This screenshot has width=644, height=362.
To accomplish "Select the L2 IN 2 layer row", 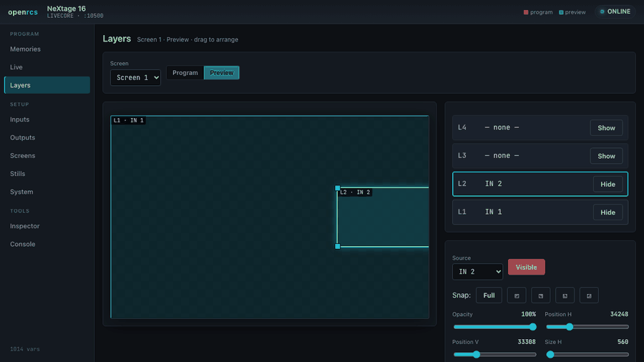I will (x=540, y=184).
